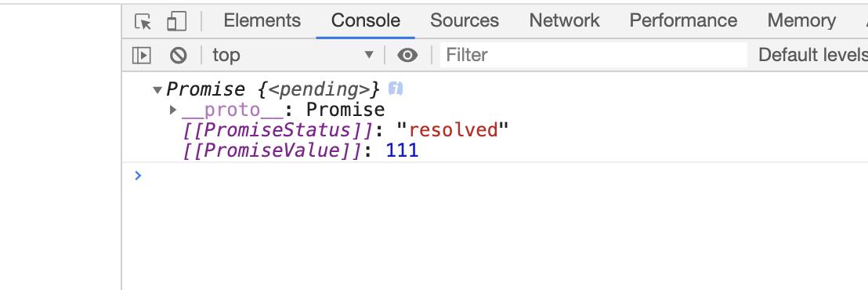
Task: Click the Filter input field
Action: pos(594,55)
